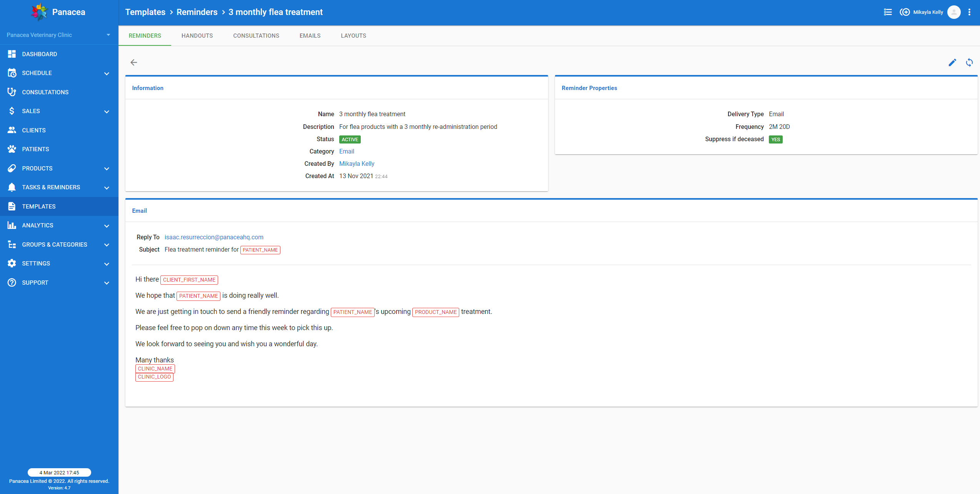Open the Dashboard section from the sidebar
The height and width of the screenshot is (494, 980).
tap(40, 54)
